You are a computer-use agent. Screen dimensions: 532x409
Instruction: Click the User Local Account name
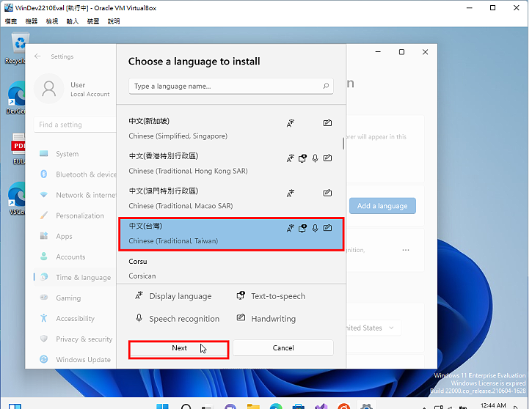tap(90, 89)
